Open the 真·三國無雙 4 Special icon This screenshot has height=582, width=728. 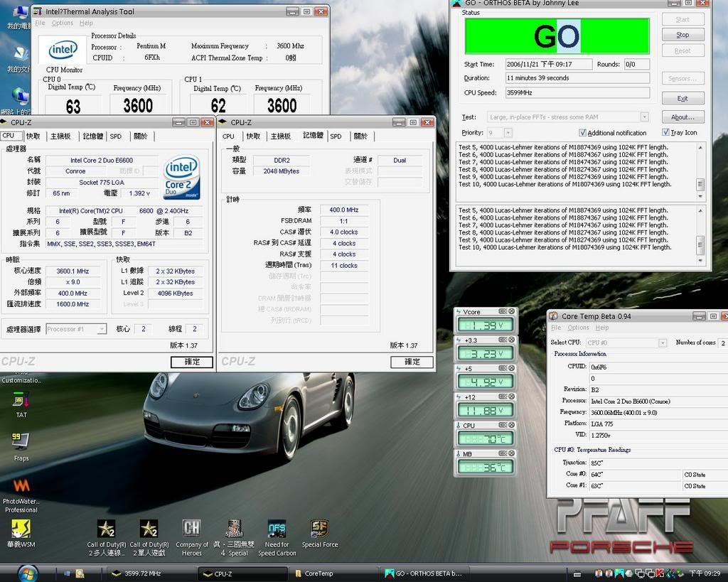coord(235,538)
